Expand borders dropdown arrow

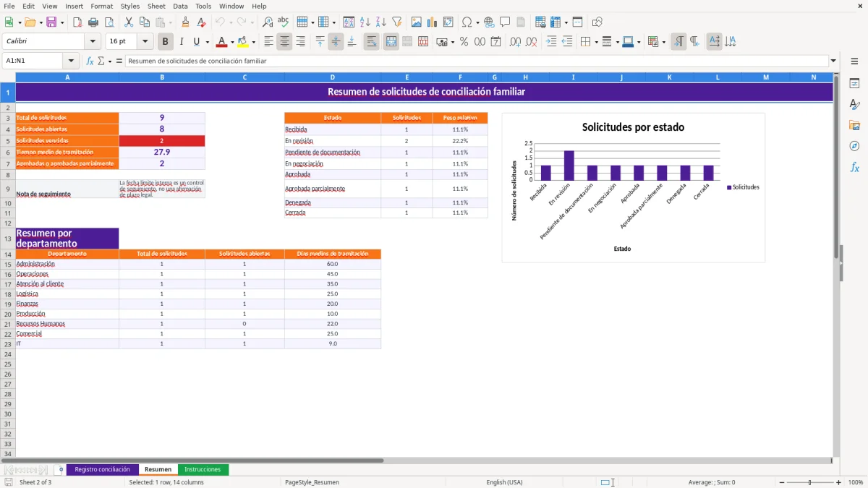595,42
